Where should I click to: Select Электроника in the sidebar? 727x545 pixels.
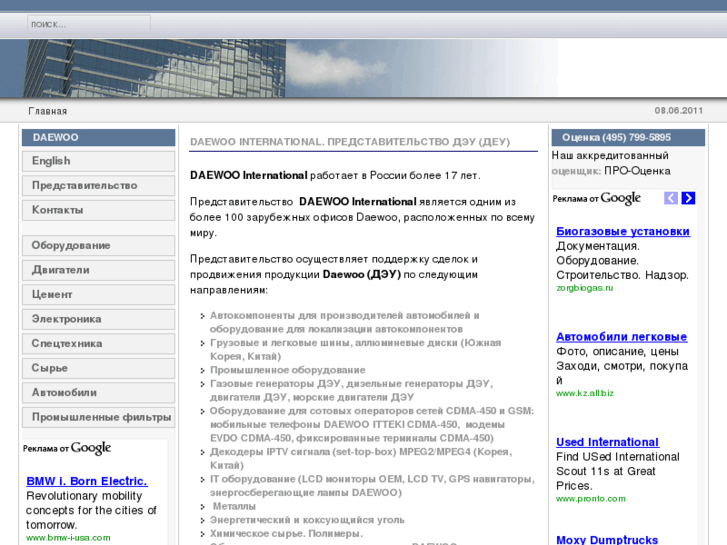tap(98, 319)
